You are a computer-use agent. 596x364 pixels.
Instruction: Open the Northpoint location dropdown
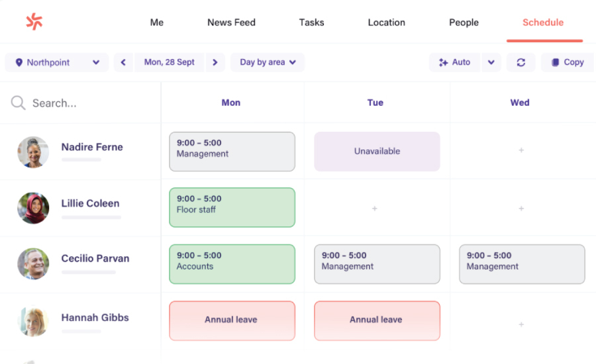(x=57, y=62)
